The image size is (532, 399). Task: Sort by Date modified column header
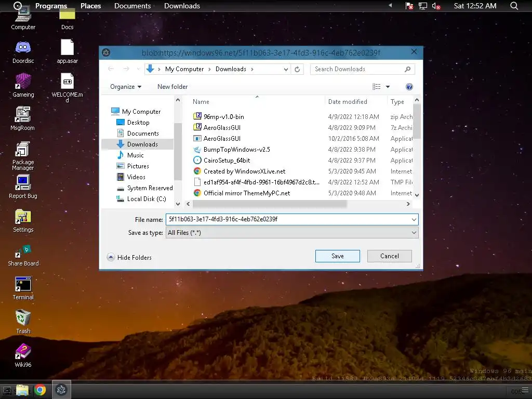(x=348, y=102)
